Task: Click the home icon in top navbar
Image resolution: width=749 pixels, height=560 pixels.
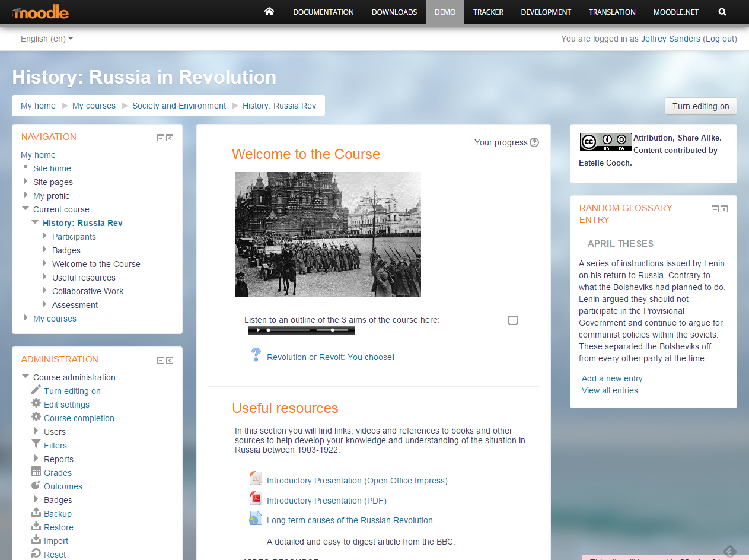Action: coord(269,12)
